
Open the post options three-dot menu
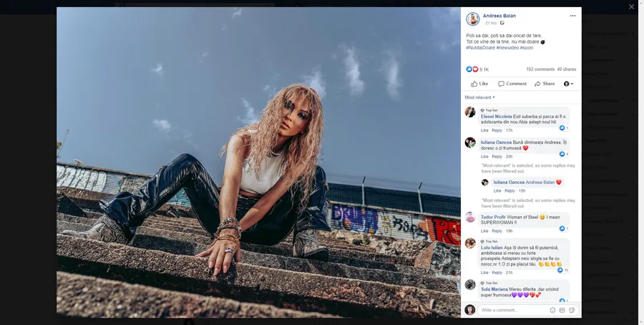[572, 16]
